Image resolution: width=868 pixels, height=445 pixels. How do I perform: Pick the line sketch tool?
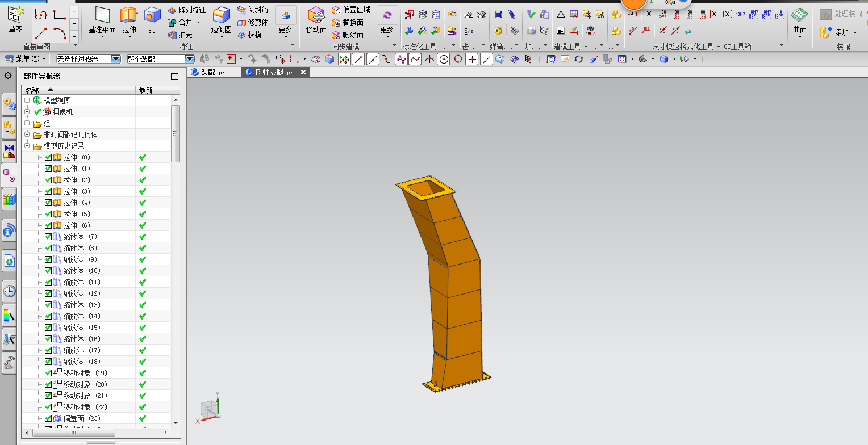point(41,33)
